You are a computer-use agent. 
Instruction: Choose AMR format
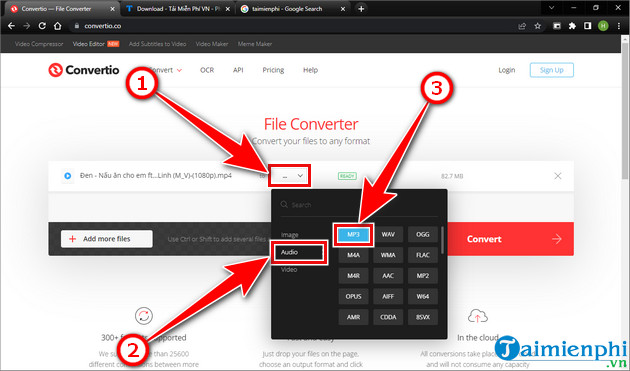coord(353,317)
